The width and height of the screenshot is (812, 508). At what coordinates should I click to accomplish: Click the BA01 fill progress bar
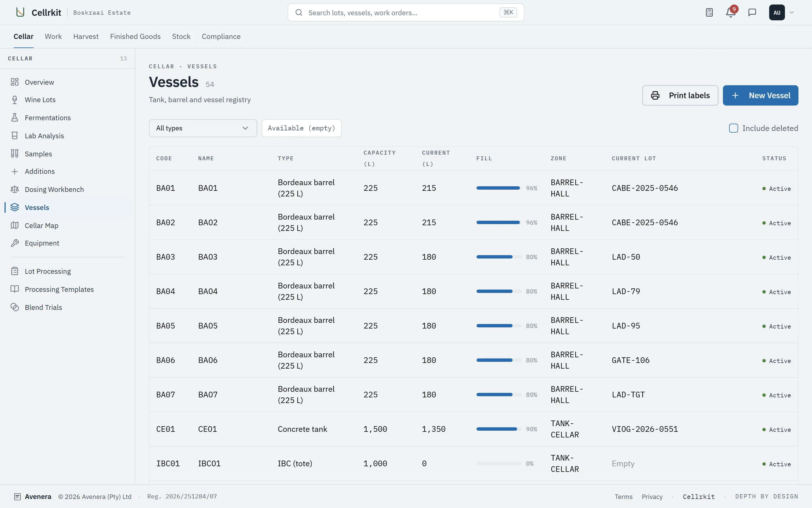click(499, 188)
